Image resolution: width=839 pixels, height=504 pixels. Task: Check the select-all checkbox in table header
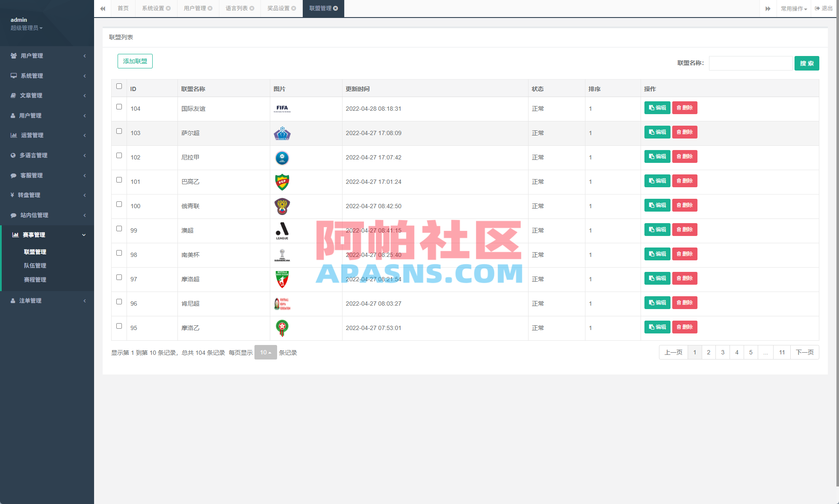click(119, 86)
